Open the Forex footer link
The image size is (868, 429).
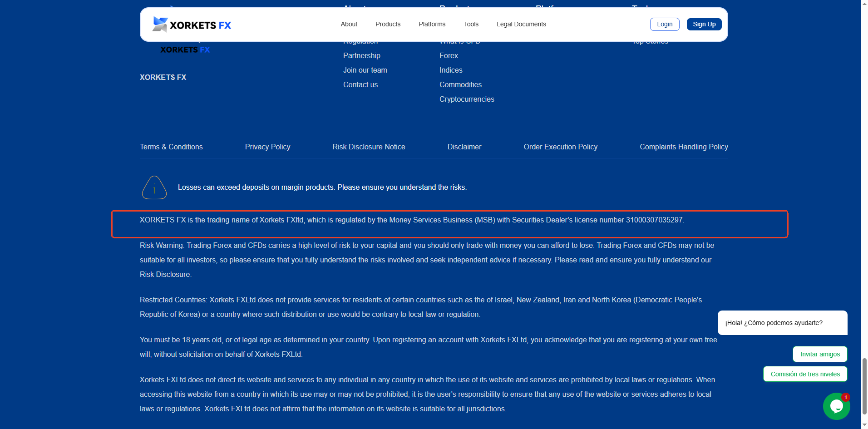pyautogui.click(x=449, y=55)
